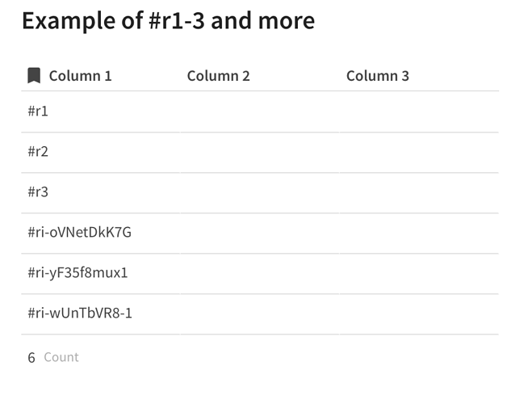Select the #r3 row cell

click(38, 192)
